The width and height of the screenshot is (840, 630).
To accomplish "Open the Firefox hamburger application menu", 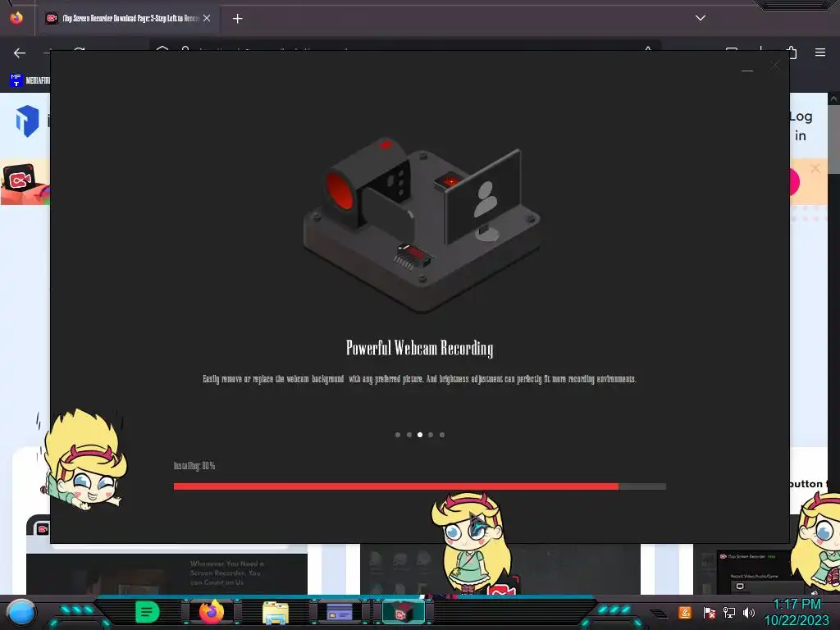I will [x=819, y=52].
